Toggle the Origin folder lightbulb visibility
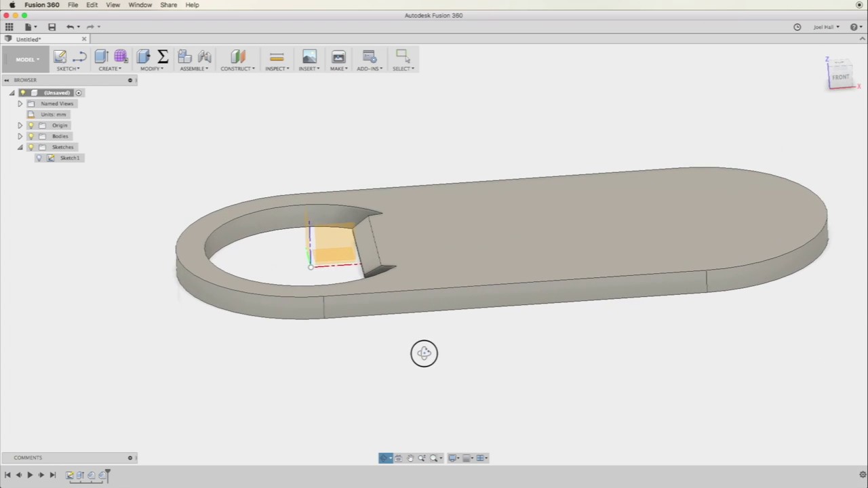The width and height of the screenshot is (868, 488). click(31, 125)
